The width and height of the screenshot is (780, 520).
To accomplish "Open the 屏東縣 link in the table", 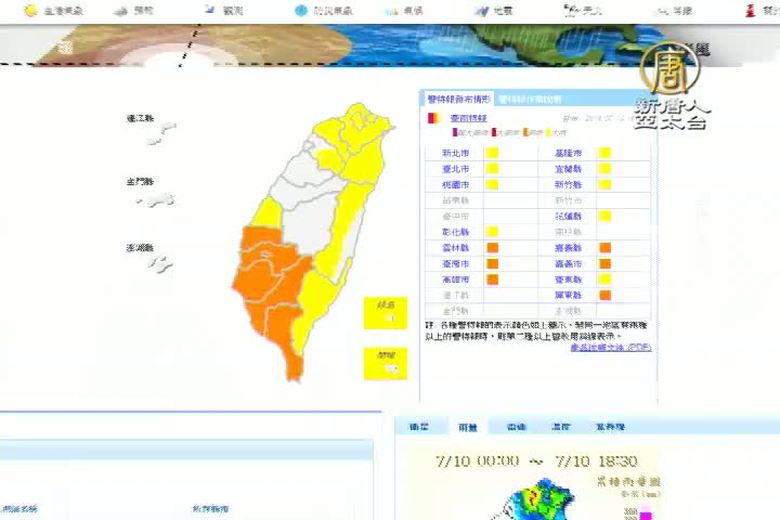I will click(x=567, y=295).
